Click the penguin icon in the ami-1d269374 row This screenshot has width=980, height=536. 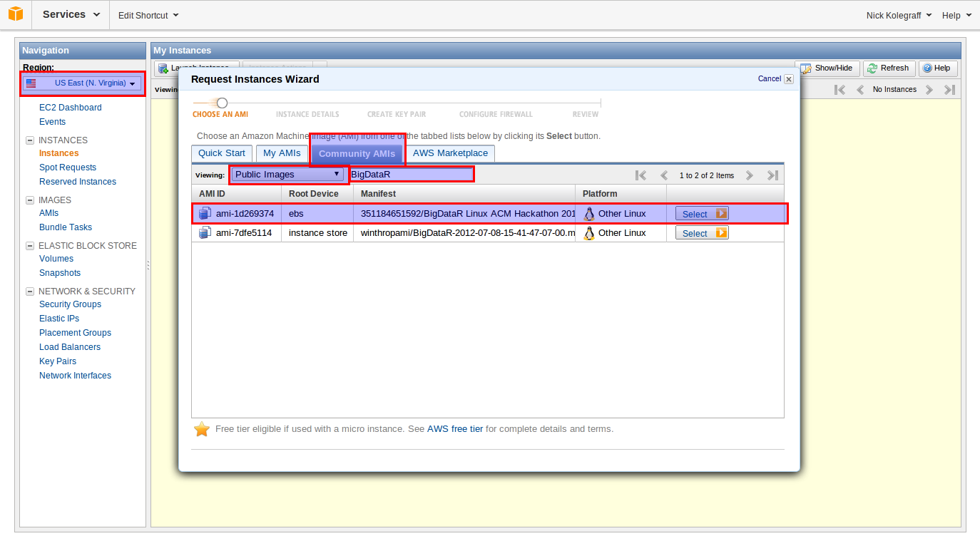[589, 213]
